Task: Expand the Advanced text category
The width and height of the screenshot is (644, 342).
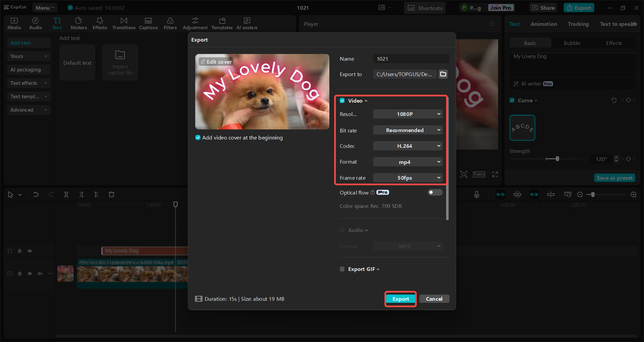Action: [x=29, y=110]
